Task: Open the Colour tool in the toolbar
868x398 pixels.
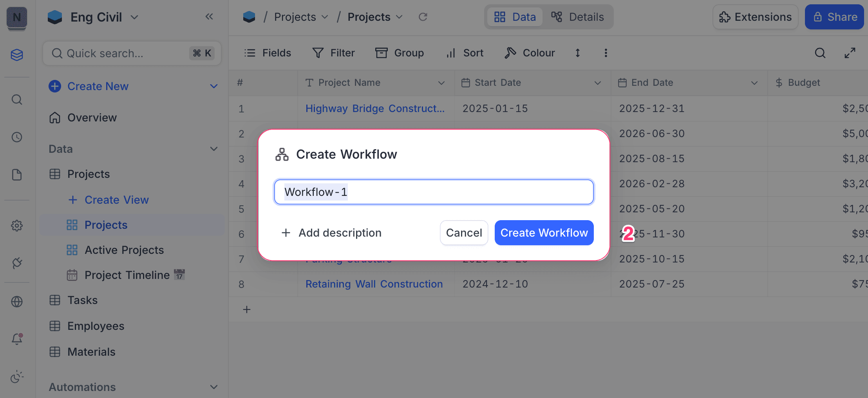Action: tap(530, 53)
